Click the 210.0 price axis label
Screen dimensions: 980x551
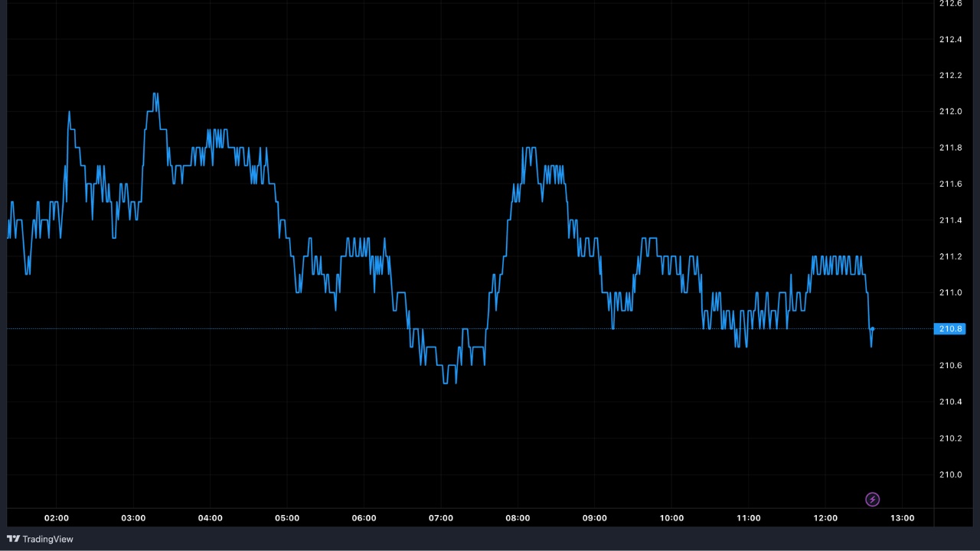click(x=950, y=474)
